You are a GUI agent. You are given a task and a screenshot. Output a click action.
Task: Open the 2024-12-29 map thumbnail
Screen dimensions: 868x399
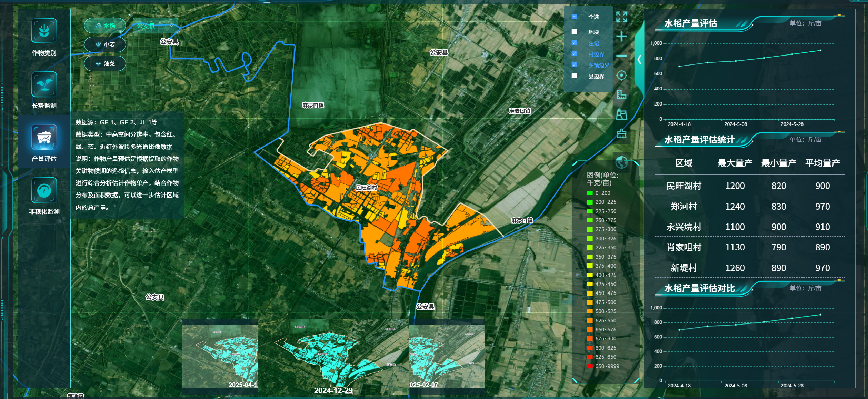333,355
